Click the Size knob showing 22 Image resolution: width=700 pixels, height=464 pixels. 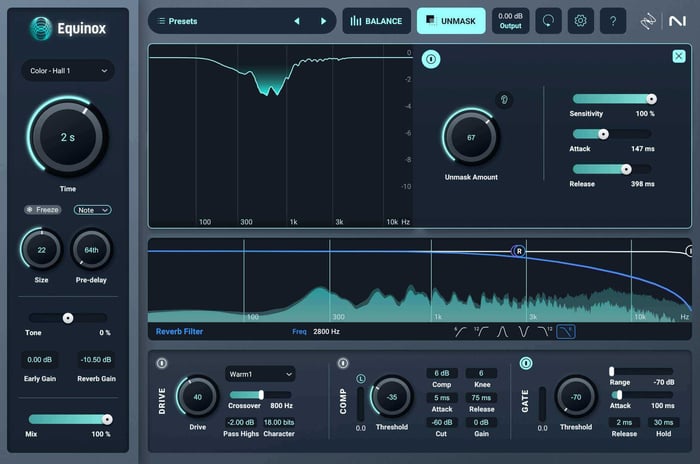coord(41,250)
